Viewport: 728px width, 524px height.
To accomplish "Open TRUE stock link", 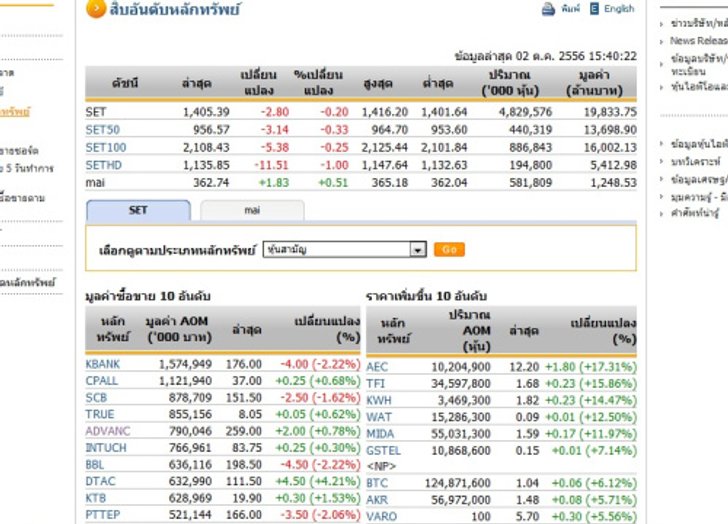I will (100, 414).
